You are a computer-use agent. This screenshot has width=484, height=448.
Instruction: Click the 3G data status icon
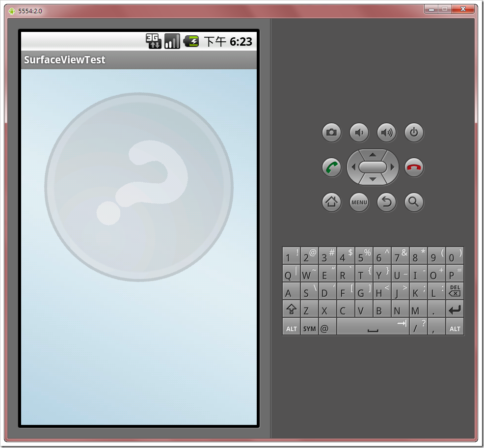154,41
